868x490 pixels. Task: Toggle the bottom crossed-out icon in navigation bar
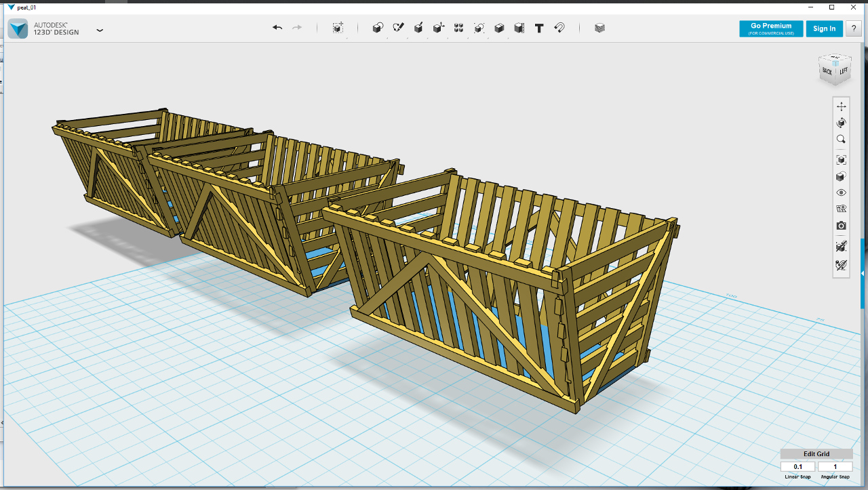[842, 265]
